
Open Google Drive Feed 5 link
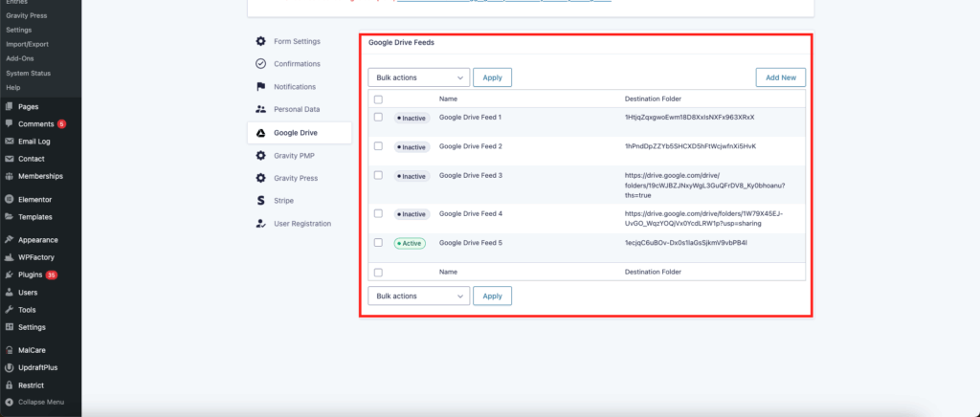(x=471, y=243)
